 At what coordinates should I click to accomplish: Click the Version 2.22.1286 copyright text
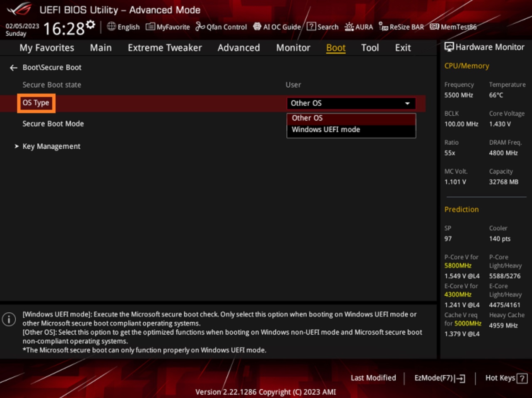[x=266, y=392]
